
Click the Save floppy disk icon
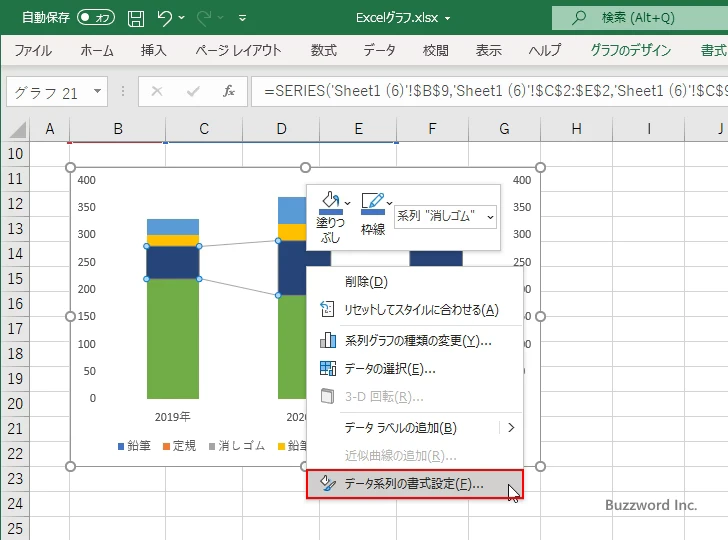tap(136, 18)
